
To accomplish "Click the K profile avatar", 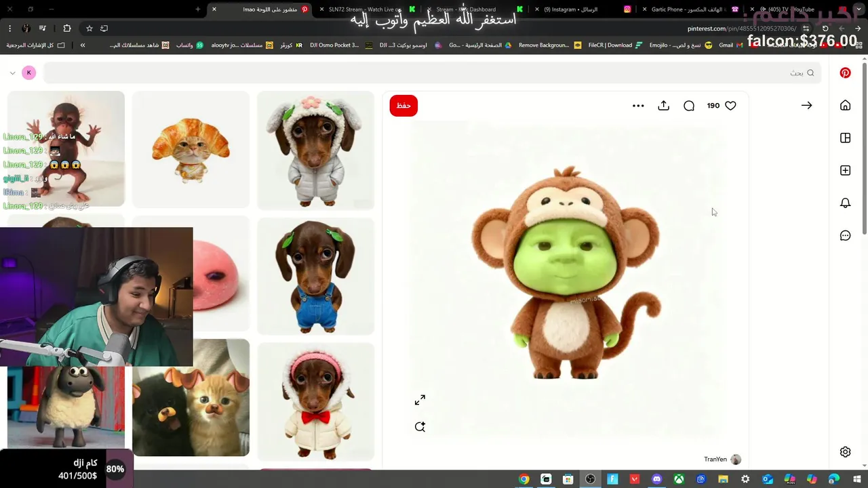I will (x=28, y=73).
